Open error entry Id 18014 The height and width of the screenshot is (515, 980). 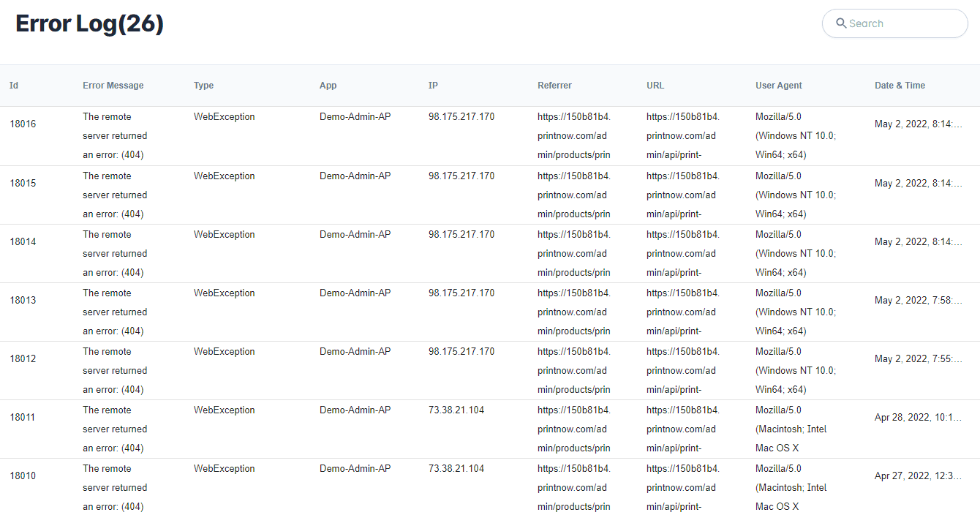point(23,241)
